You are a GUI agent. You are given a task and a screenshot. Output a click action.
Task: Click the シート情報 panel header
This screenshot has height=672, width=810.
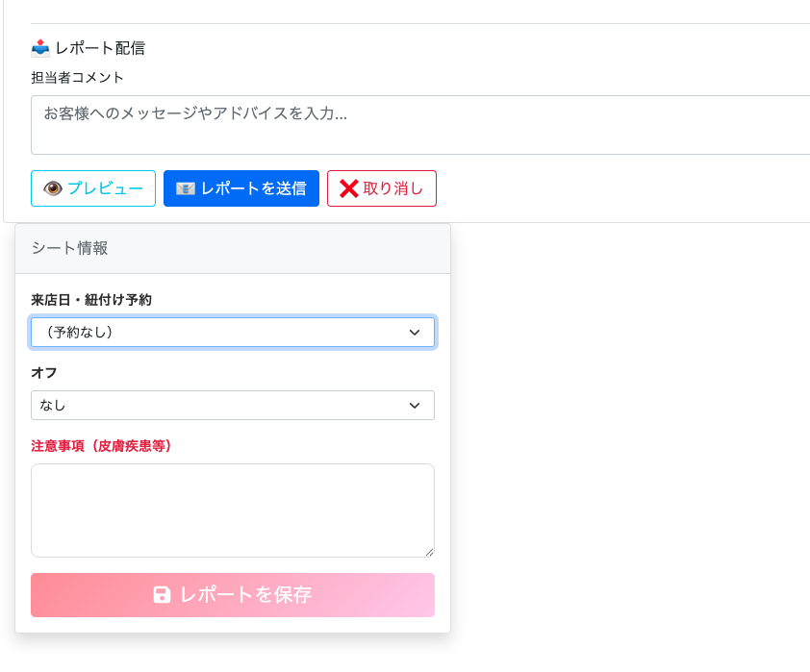pyautogui.click(x=73, y=248)
